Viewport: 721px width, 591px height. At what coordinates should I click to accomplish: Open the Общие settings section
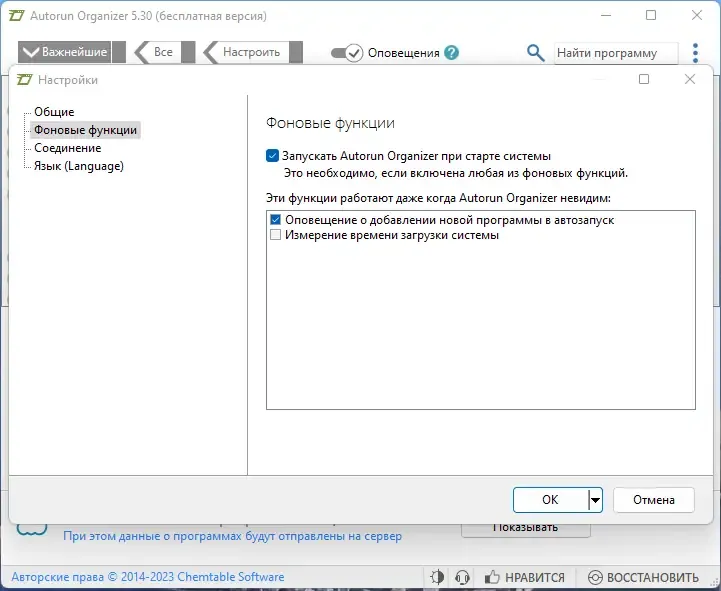click(x=54, y=112)
